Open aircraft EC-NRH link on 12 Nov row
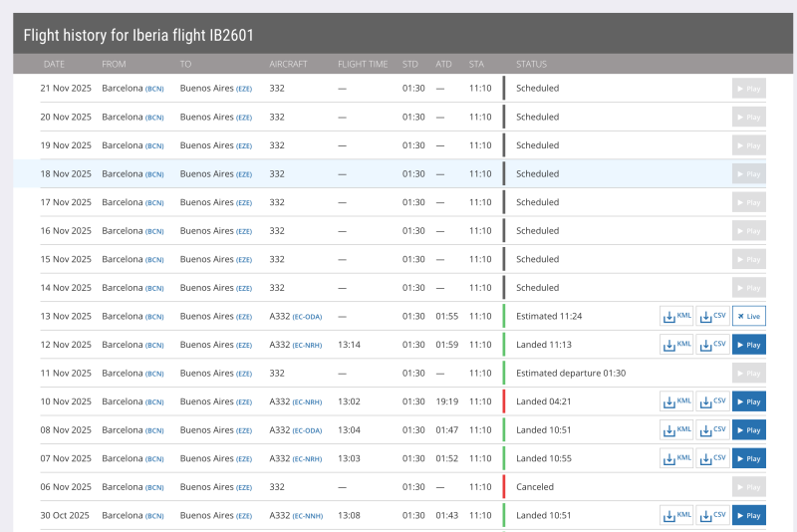The image size is (797, 532). point(307,346)
